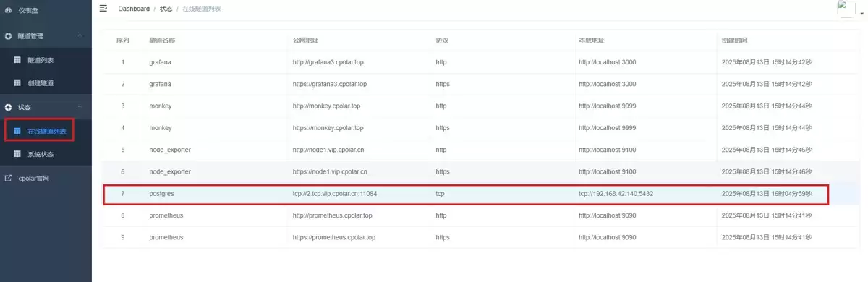Click grafana name in row 1
868x282 pixels.
pos(160,62)
